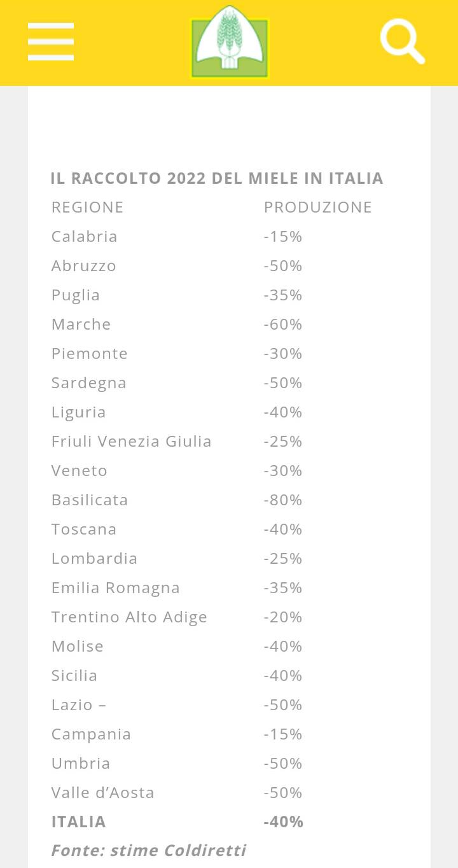Open the hamburger navigation menu
This screenshot has height=868, width=458.
pyautogui.click(x=51, y=41)
